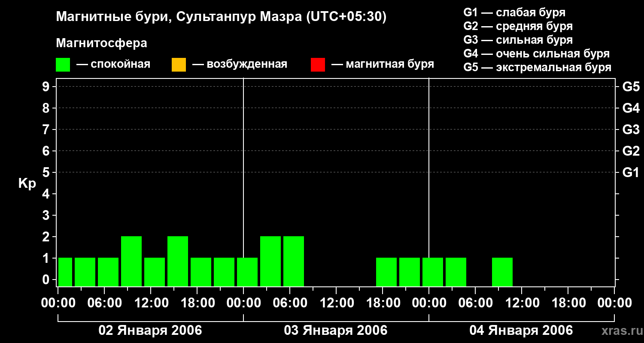Click the first Kp 2 bar on 03 January
Viewport: 644px width, 343px height.
(270, 261)
